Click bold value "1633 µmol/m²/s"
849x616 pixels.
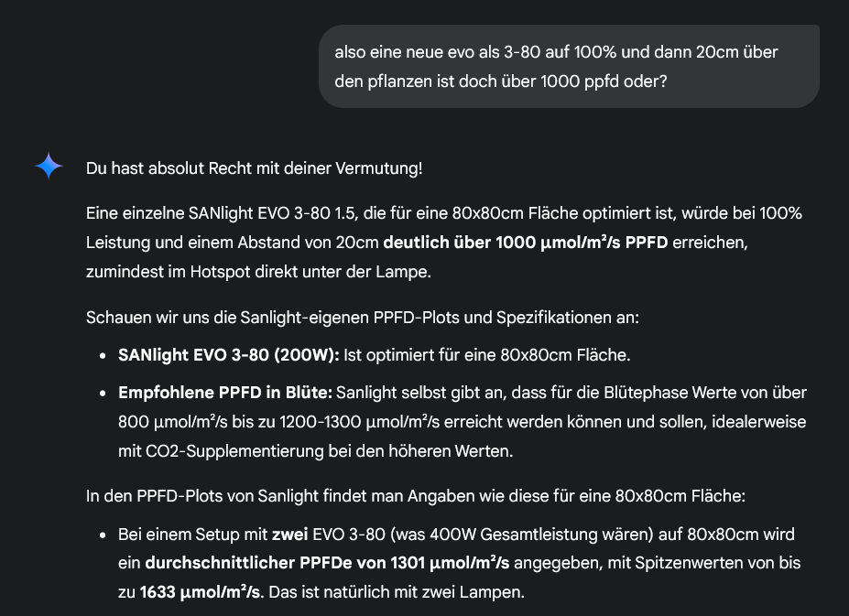tap(201, 592)
